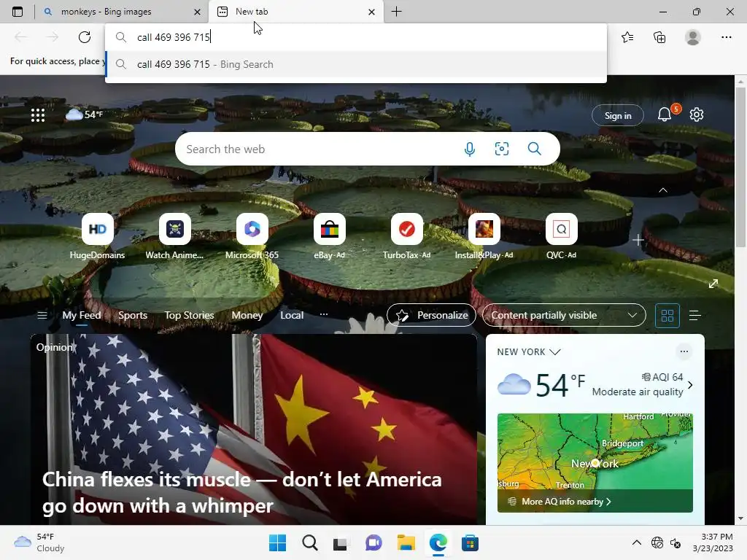The height and width of the screenshot is (560, 747).
Task: Open the Favorites star icon
Action: (627, 37)
